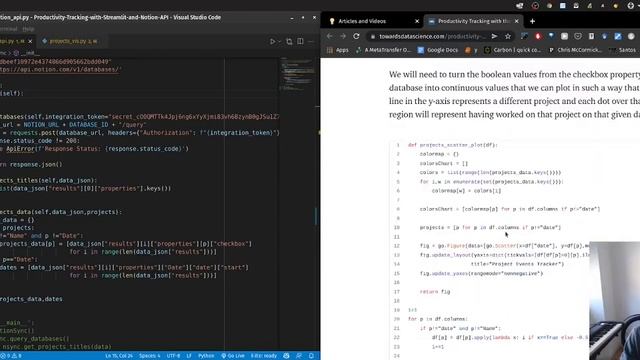Close the Articles and Videos tab

417,21
